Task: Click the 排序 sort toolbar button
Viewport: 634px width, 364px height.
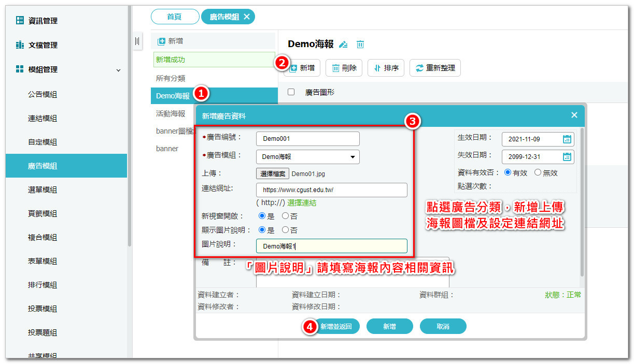Action: click(x=386, y=68)
